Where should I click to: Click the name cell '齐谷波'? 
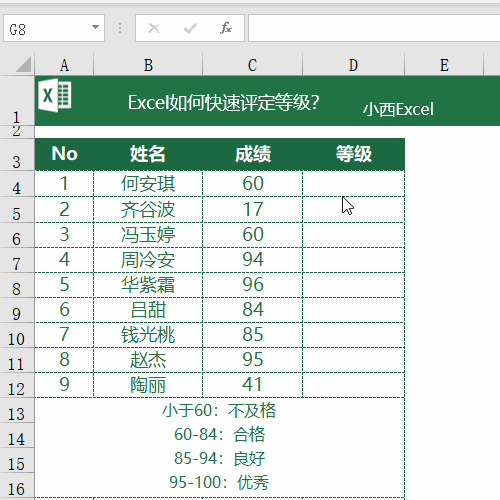pos(148,209)
